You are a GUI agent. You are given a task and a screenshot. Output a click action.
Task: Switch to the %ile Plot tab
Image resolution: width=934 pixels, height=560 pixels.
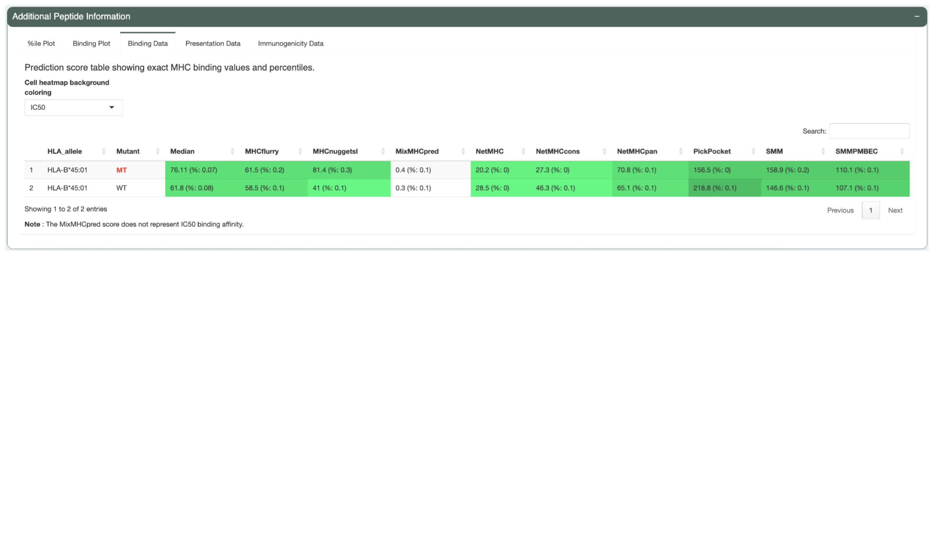41,43
